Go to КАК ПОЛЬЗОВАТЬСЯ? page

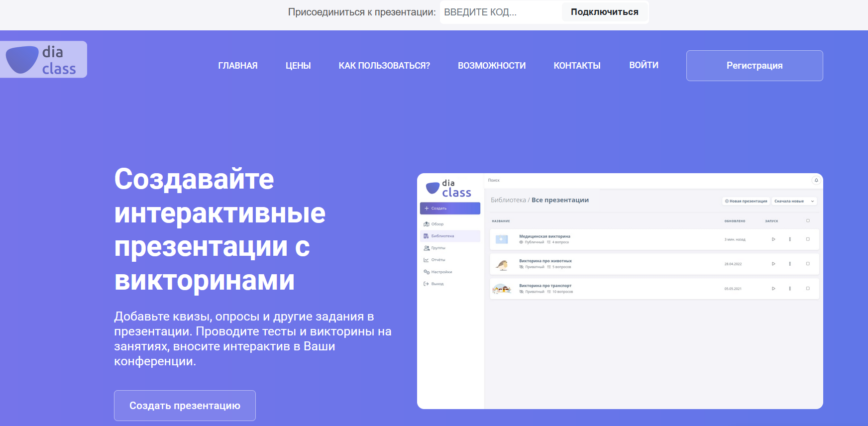384,66
